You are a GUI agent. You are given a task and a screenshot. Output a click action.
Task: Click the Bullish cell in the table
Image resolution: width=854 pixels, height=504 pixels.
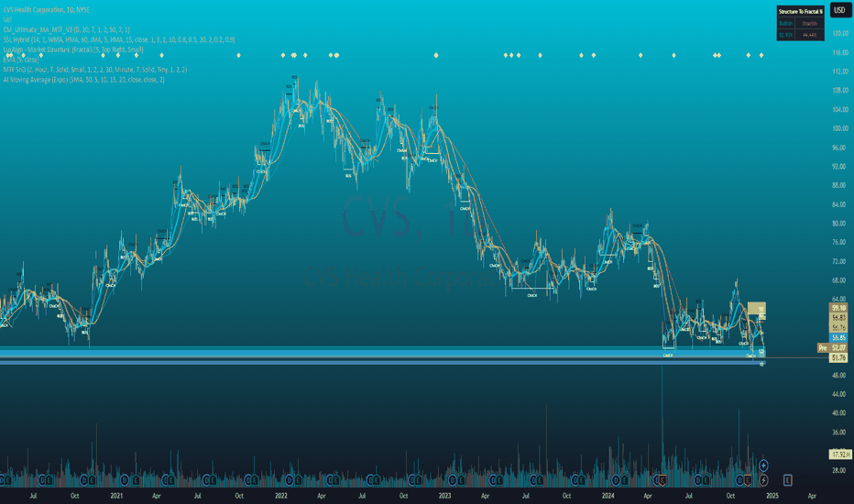pyautogui.click(x=785, y=24)
